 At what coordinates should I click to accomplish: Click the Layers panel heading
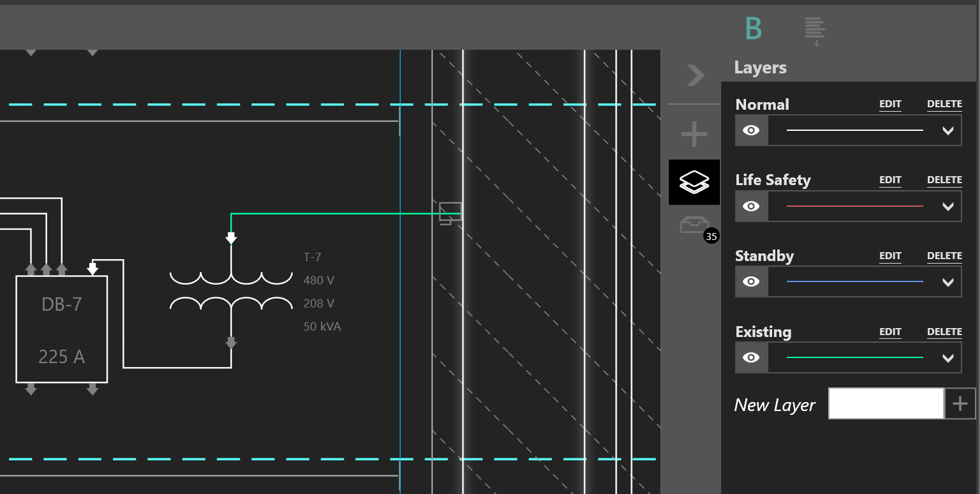click(x=760, y=68)
